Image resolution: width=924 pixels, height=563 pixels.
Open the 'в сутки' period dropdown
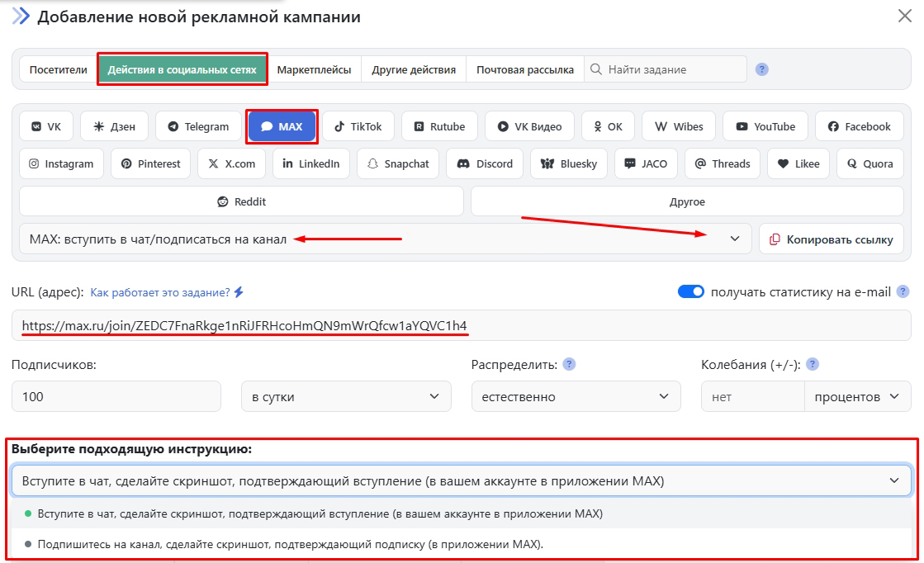point(346,396)
